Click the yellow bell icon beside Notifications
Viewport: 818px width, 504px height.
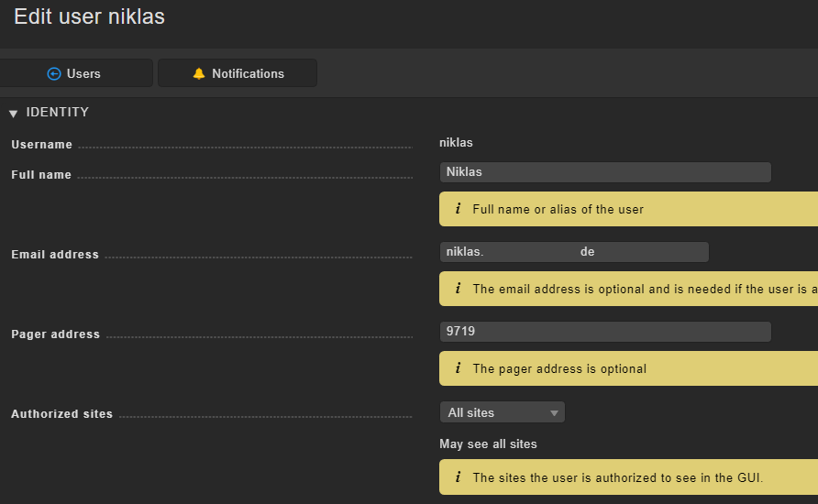tap(199, 73)
